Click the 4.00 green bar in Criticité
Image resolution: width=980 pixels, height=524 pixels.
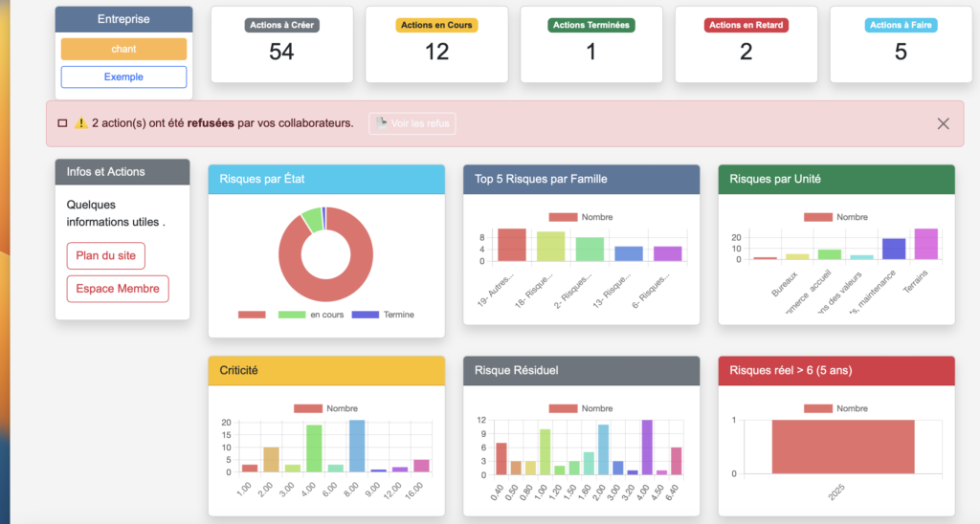(314, 448)
